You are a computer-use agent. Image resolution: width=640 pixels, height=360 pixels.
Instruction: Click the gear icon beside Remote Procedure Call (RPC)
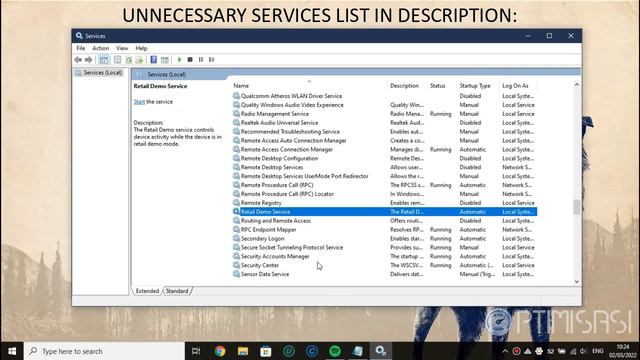click(x=236, y=185)
